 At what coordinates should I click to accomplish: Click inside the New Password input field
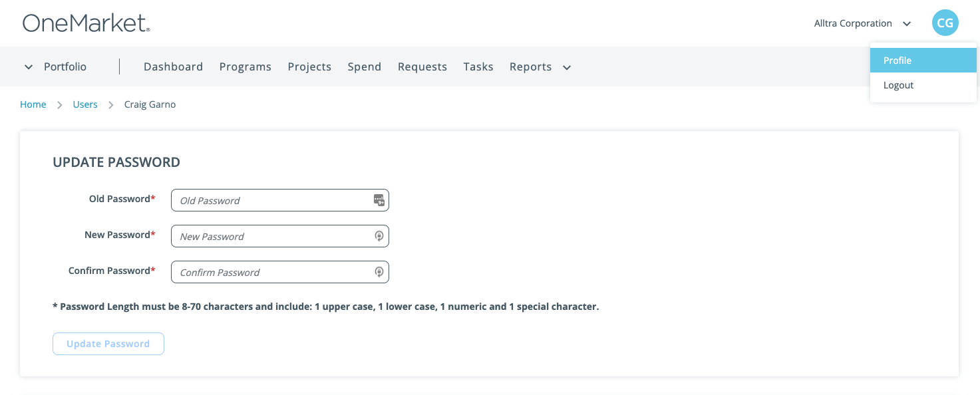tap(273, 235)
